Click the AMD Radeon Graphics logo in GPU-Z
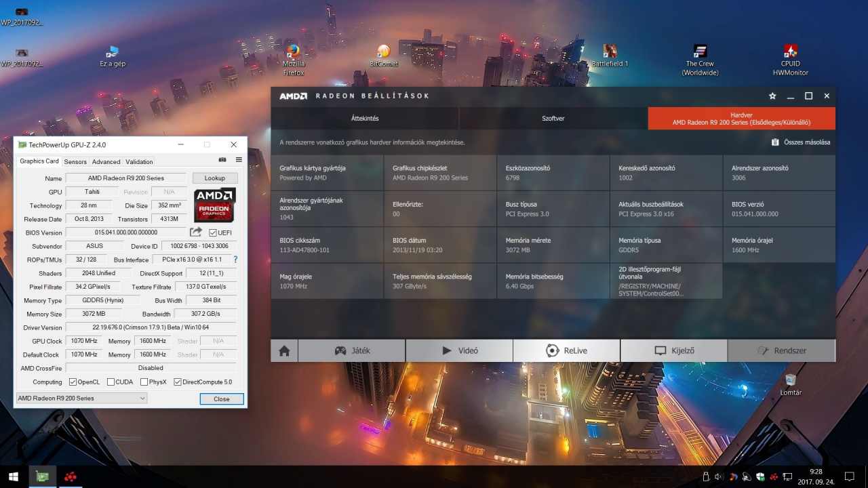This screenshot has height=488, width=868. 215,205
